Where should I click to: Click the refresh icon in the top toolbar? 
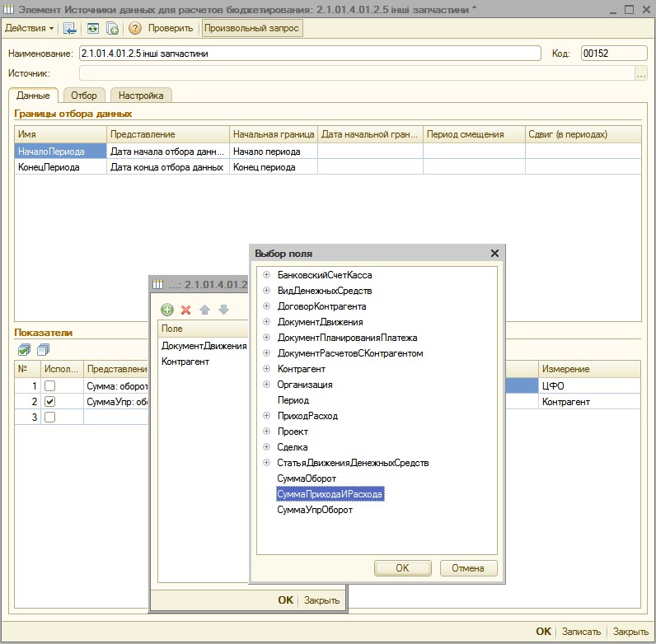tap(93, 28)
